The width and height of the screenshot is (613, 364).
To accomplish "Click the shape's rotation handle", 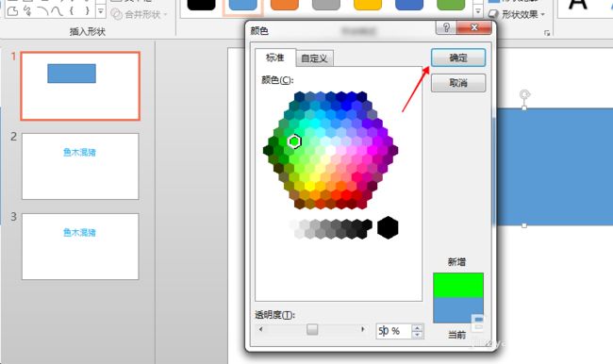I will pos(524,94).
